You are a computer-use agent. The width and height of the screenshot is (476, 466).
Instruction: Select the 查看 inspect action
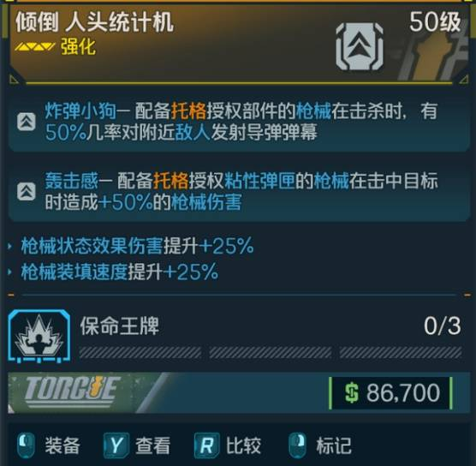point(153,445)
